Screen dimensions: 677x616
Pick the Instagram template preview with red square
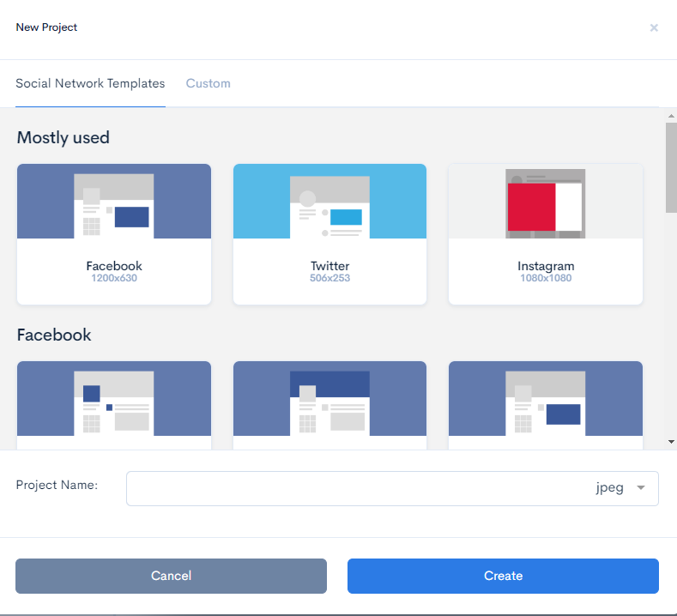pyautogui.click(x=545, y=202)
